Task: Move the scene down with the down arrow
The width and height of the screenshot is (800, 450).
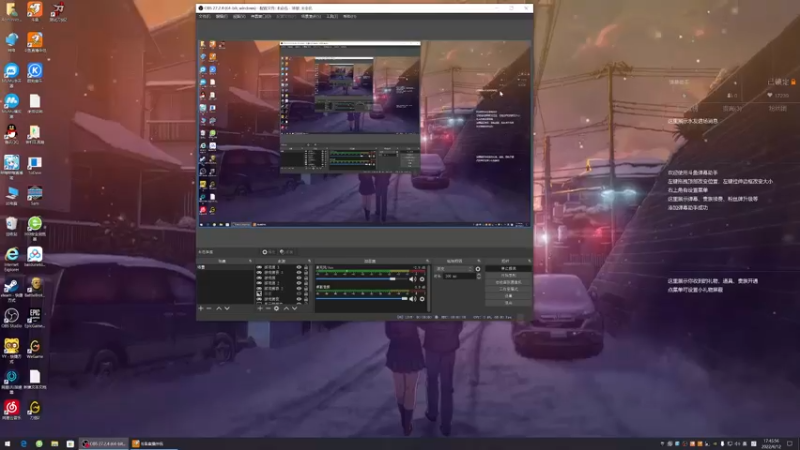Action: coord(227,308)
